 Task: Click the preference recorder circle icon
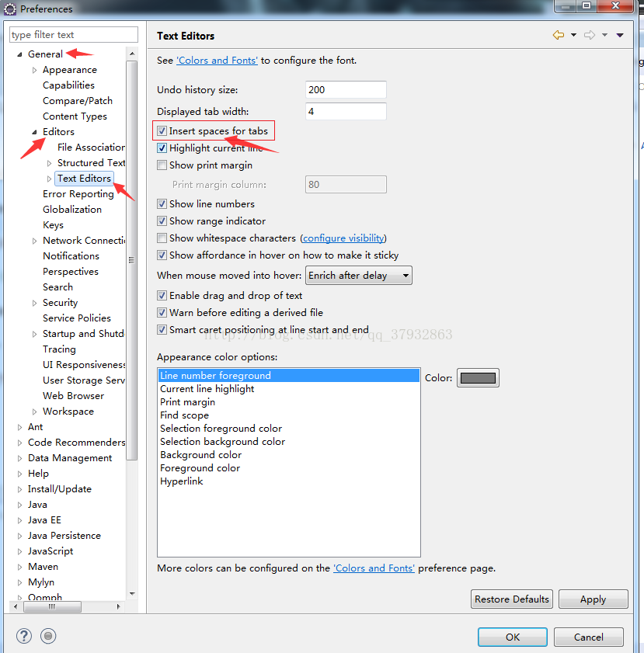[48, 636]
